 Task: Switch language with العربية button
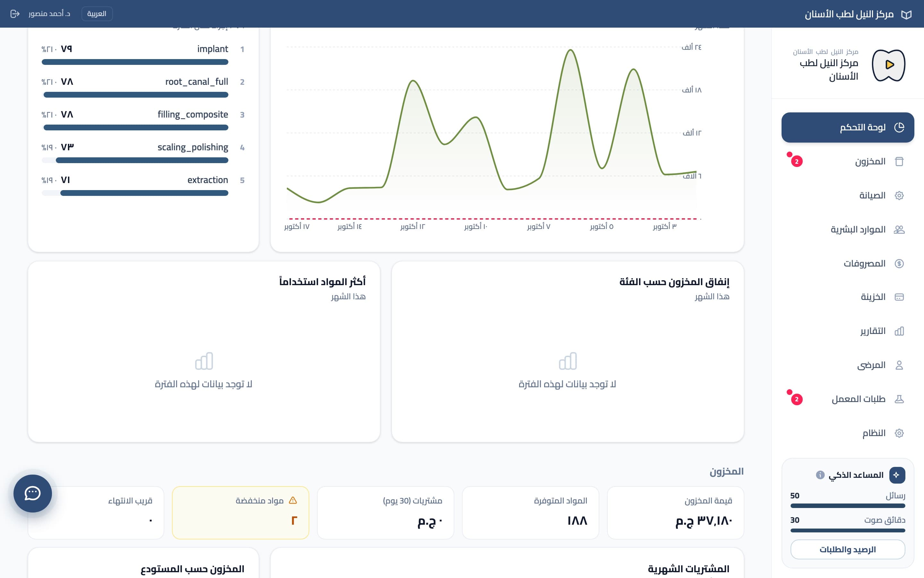tap(97, 14)
